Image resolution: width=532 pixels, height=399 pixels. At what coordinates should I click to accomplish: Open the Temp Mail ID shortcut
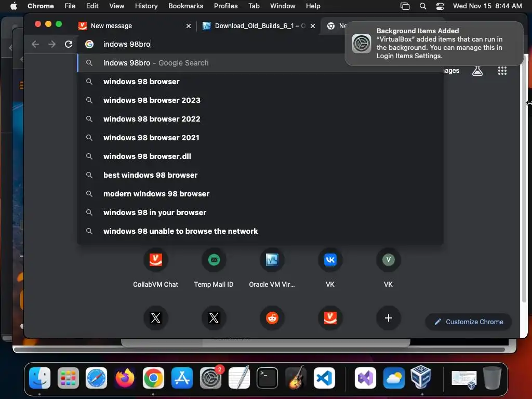(214, 268)
